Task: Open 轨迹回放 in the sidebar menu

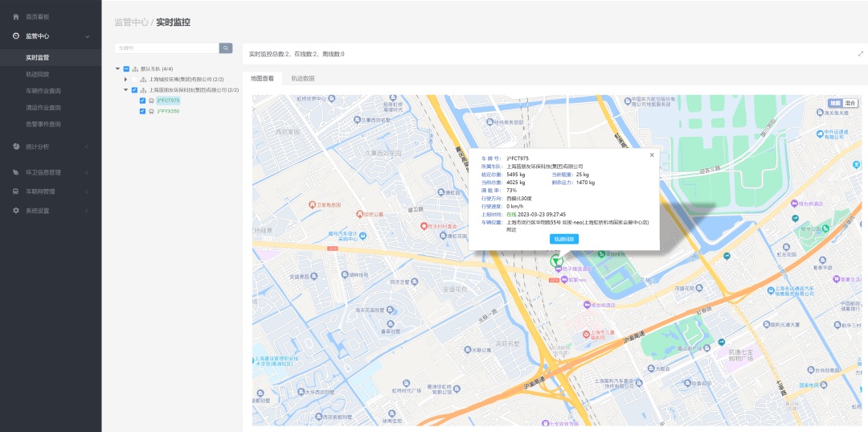Action: 38,74
